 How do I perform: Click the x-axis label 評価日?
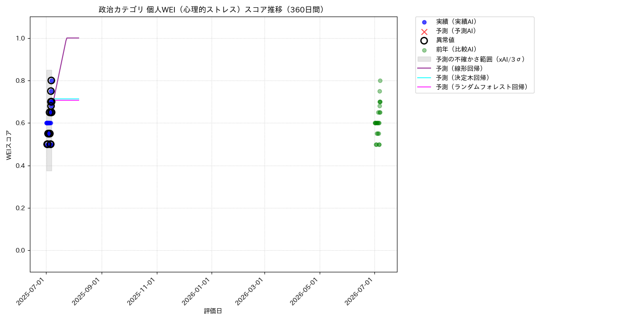coord(213,311)
